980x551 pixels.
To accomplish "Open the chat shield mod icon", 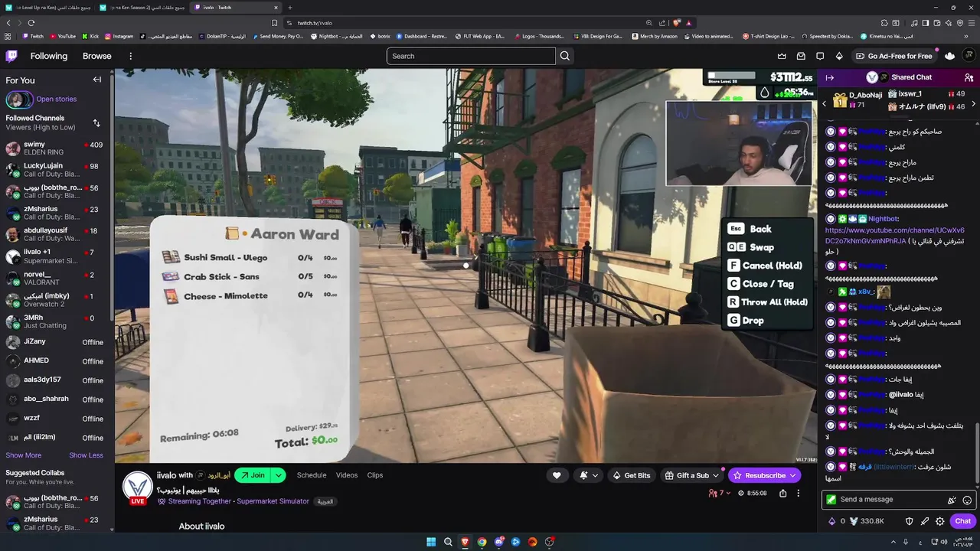I will (909, 521).
